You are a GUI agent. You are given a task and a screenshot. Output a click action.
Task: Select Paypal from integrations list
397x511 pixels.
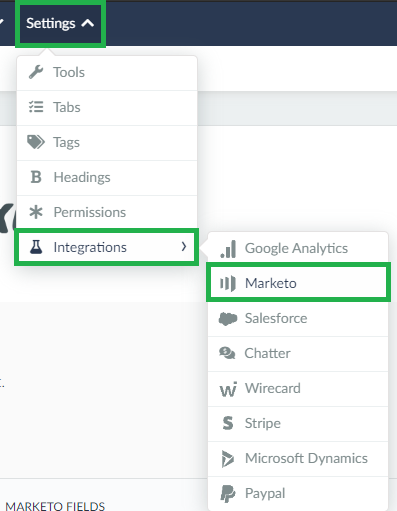(298, 494)
